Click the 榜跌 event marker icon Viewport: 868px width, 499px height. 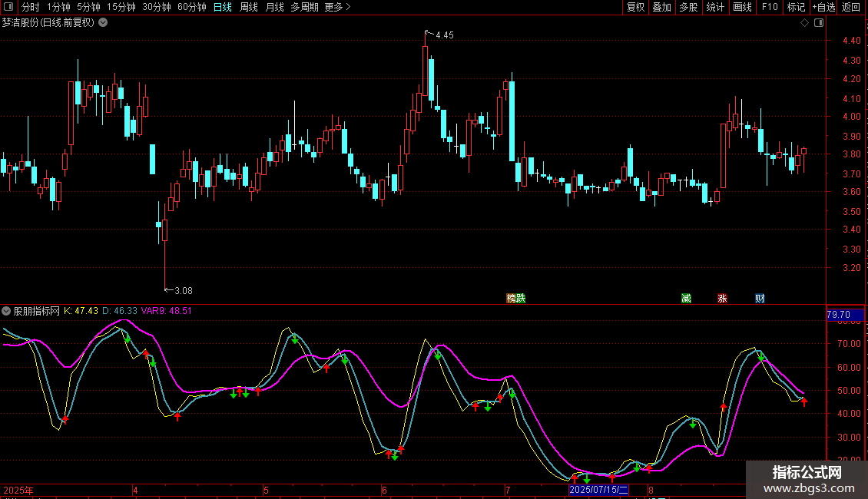(515, 298)
